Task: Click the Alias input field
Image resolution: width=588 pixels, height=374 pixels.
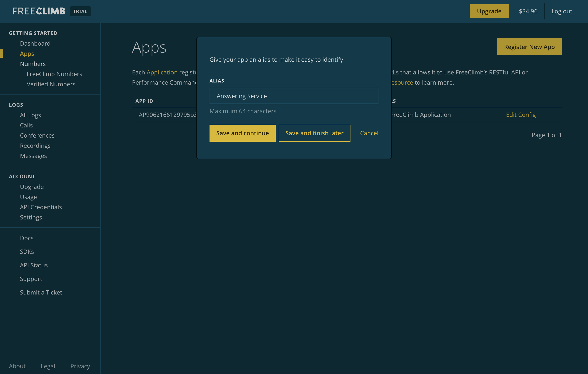Action: tap(294, 96)
